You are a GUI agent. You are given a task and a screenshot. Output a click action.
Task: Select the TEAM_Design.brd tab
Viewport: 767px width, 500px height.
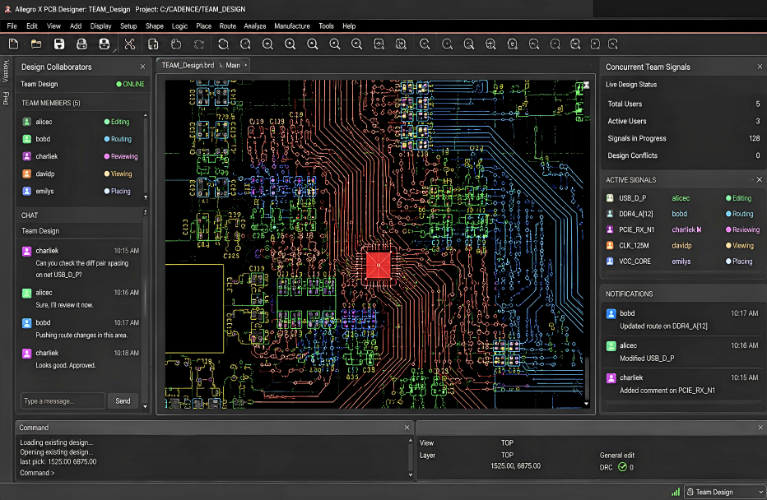[x=188, y=65]
